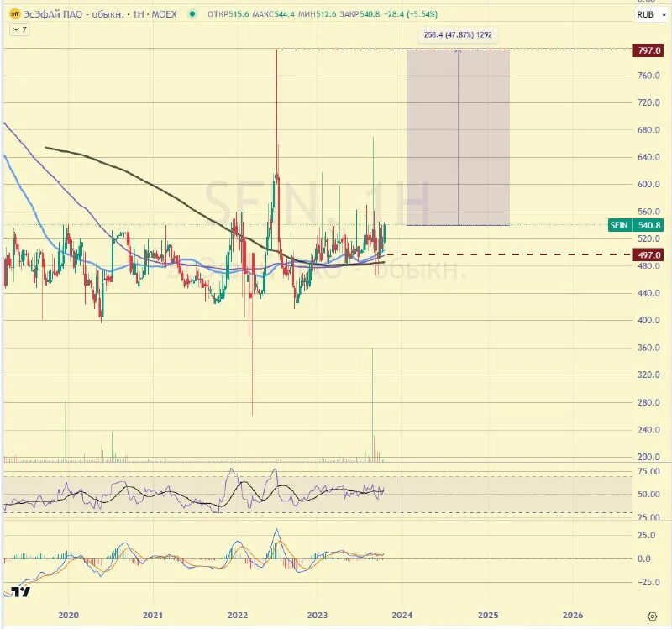Click the 2020 label on time axis
The width and height of the screenshot is (672, 629).
pyautogui.click(x=69, y=616)
